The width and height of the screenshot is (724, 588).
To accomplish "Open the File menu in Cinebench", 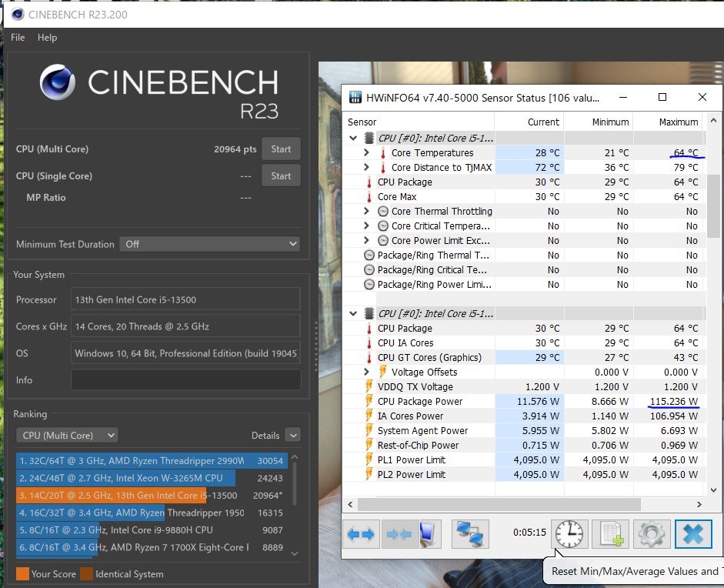I will [x=18, y=38].
